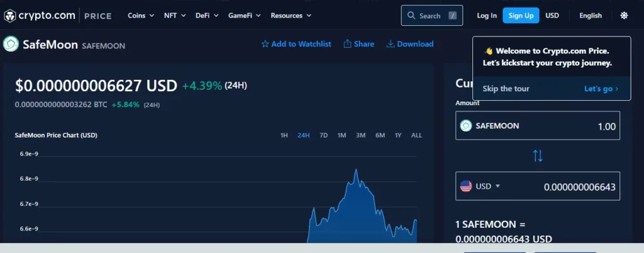Select the ALL chart range
Viewport: 644px width, 253px height.
click(416, 135)
